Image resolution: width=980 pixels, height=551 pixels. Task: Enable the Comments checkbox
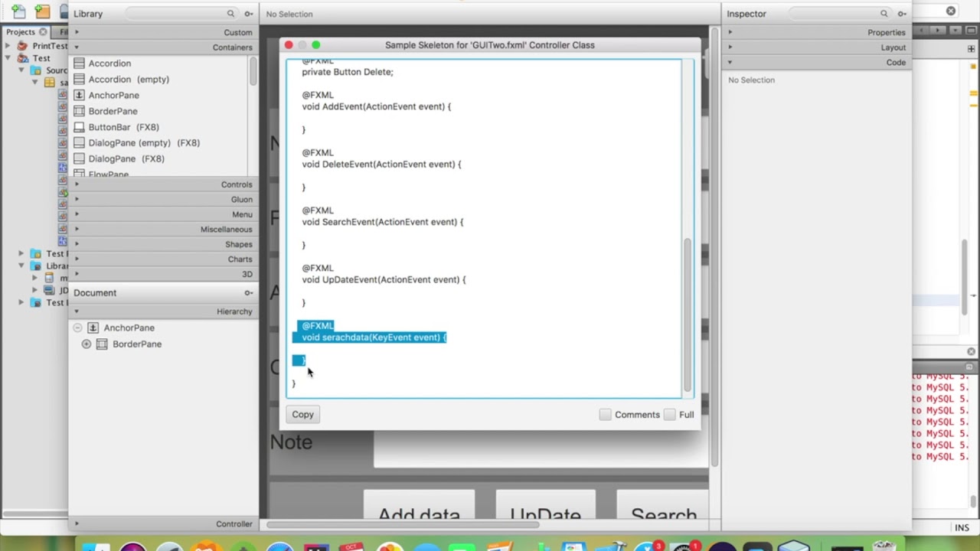[x=605, y=415]
